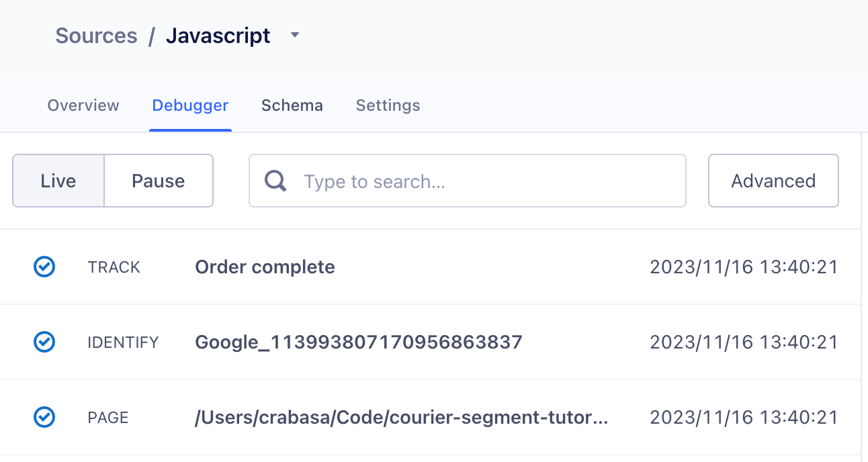Open the Javascript source dropdown arrow
Viewport: 868px width, 462px height.
(294, 36)
